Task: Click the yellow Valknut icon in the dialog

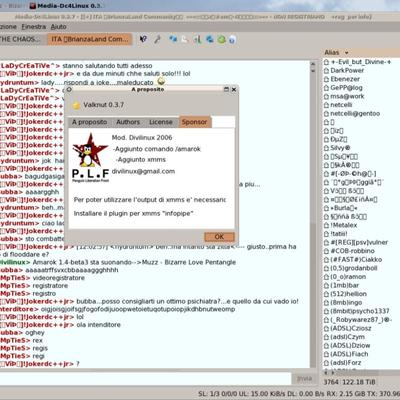Action: click(x=76, y=105)
